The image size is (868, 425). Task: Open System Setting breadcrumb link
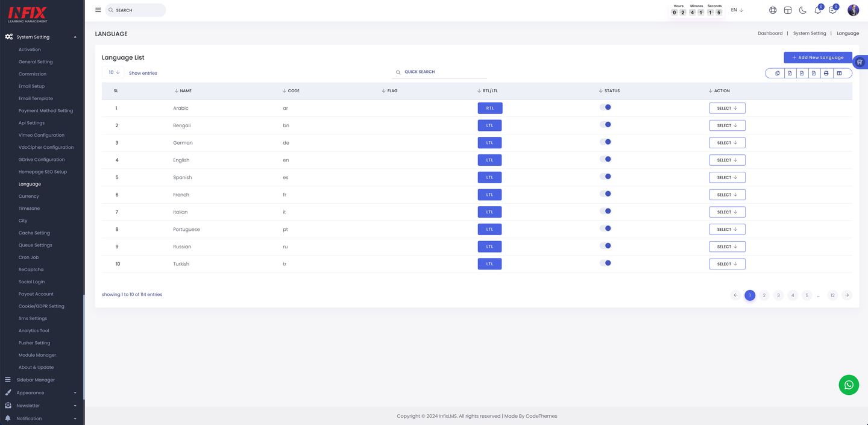tap(810, 34)
